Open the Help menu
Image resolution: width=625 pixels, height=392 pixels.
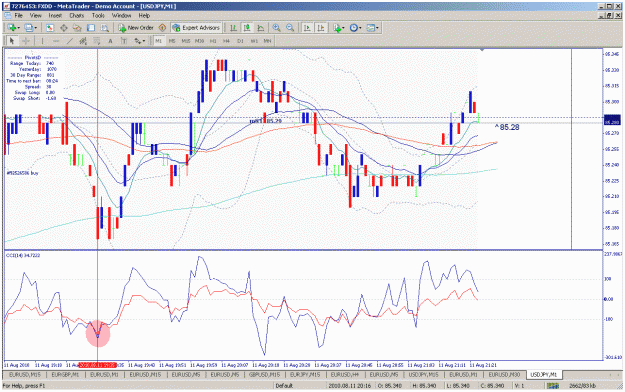(x=144, y=16)
